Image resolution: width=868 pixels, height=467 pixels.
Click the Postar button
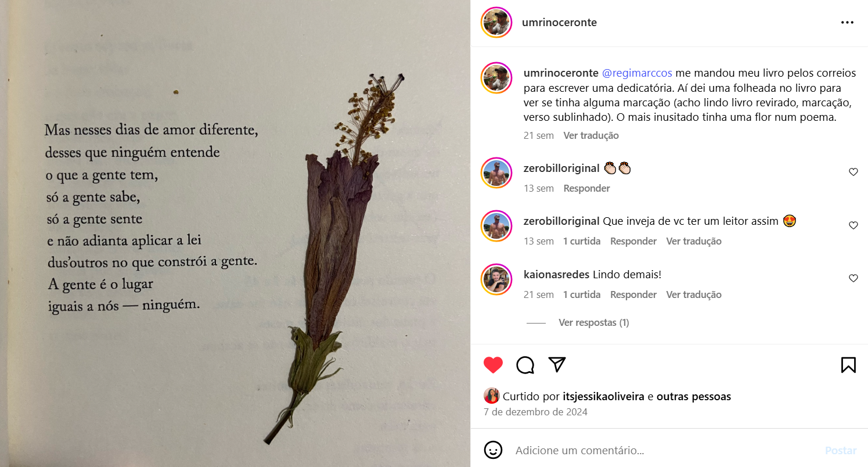point(841,450)
